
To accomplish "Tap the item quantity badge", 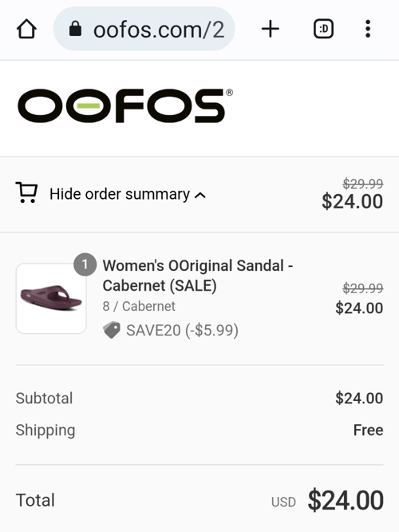I will [x=85, y=264].
